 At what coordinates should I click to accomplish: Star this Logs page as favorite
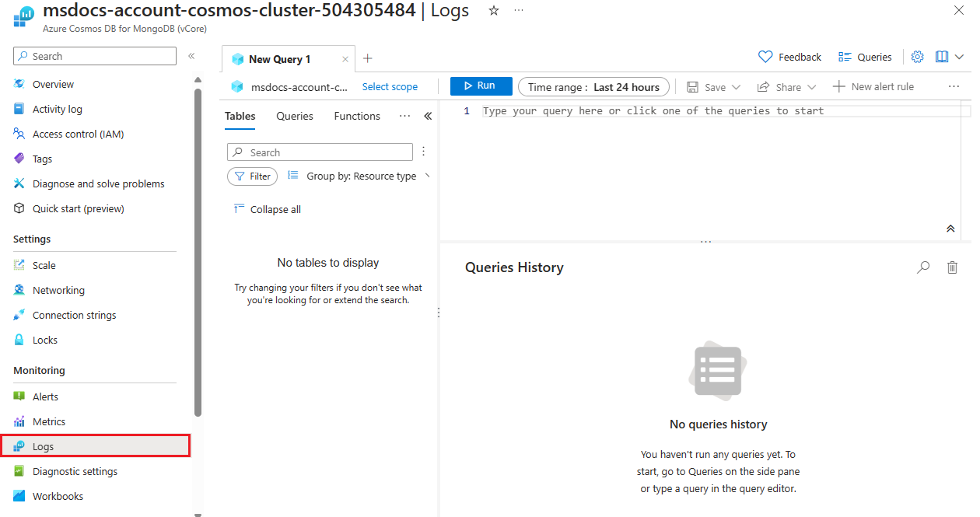[493, 11]
